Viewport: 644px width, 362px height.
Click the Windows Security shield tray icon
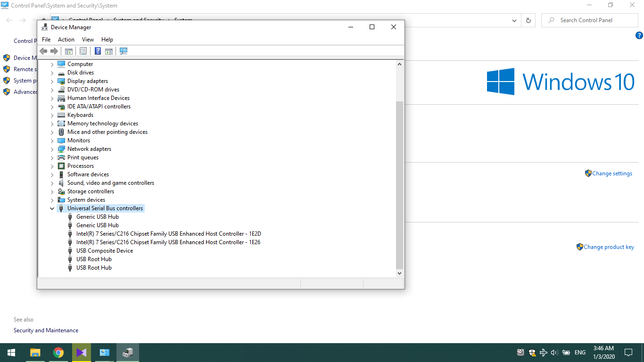coord(532,353)
